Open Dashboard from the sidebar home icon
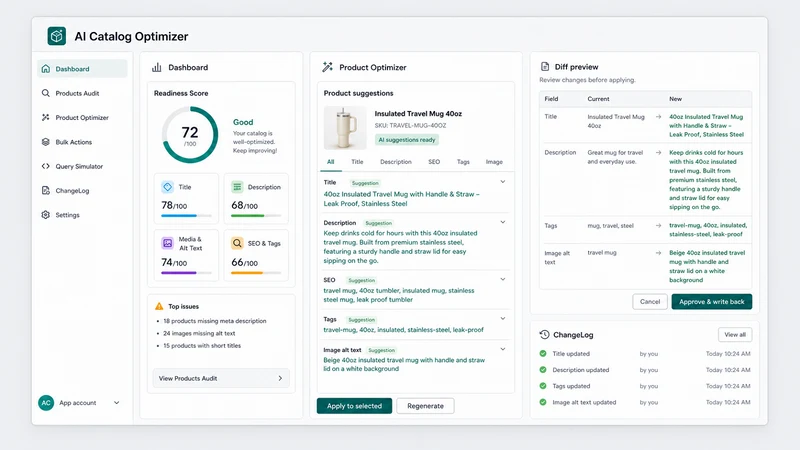 click(45, 69)
